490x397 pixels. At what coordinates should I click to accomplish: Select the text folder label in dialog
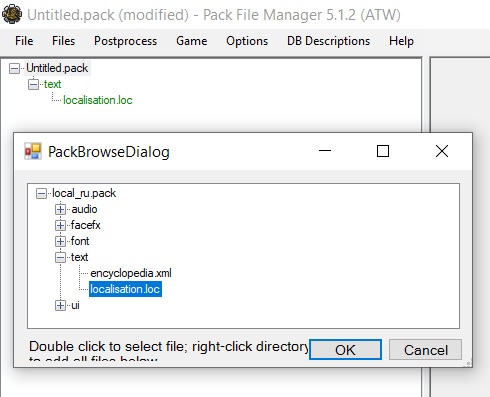(80, 257)
